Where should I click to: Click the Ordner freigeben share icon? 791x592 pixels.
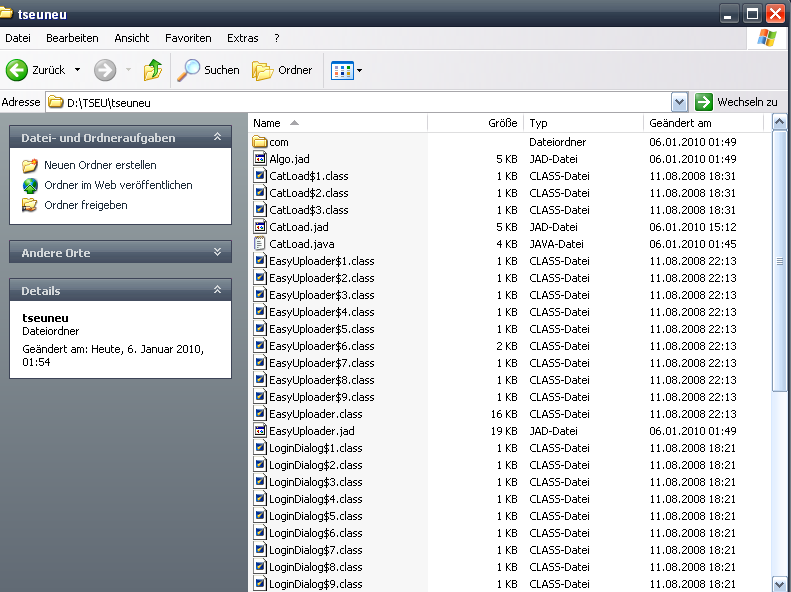click(x=30, y=205)
